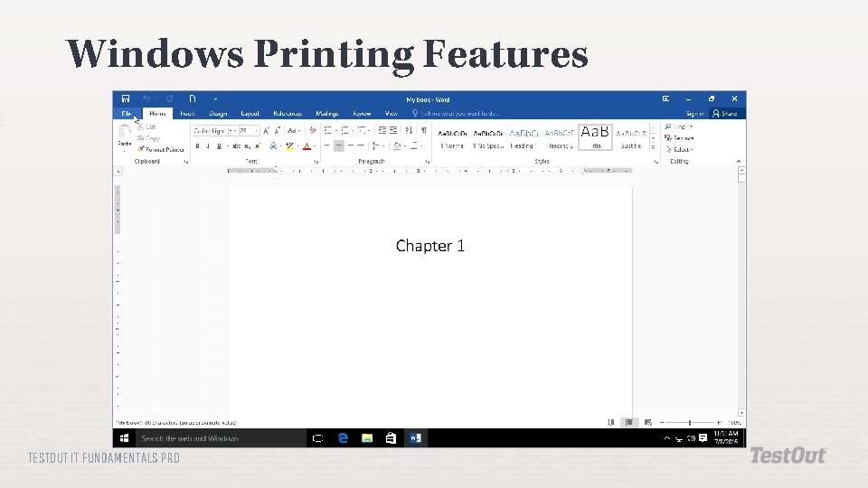The width and height of the screenshot is (868, 488).
Task: Decrease indent in Paragraph group
Action: click(382, 130)
